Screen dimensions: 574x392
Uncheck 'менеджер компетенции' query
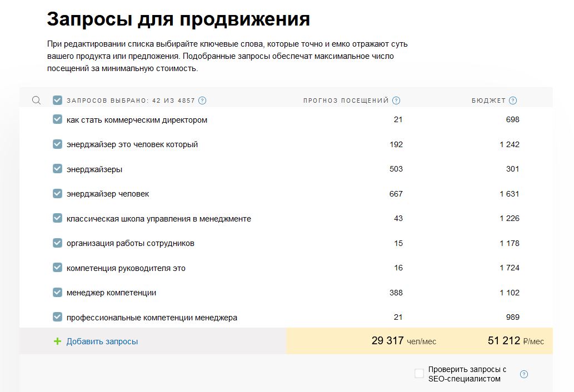[56, 293]
